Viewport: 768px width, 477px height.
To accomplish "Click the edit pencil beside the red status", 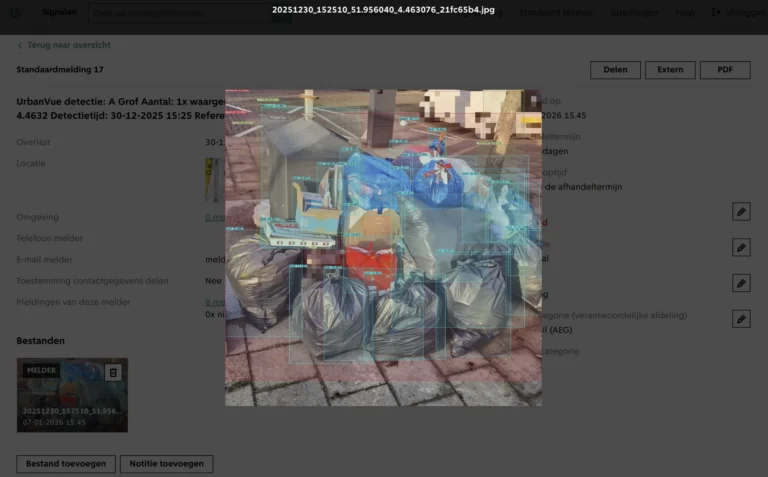I will tap(741, 212).
